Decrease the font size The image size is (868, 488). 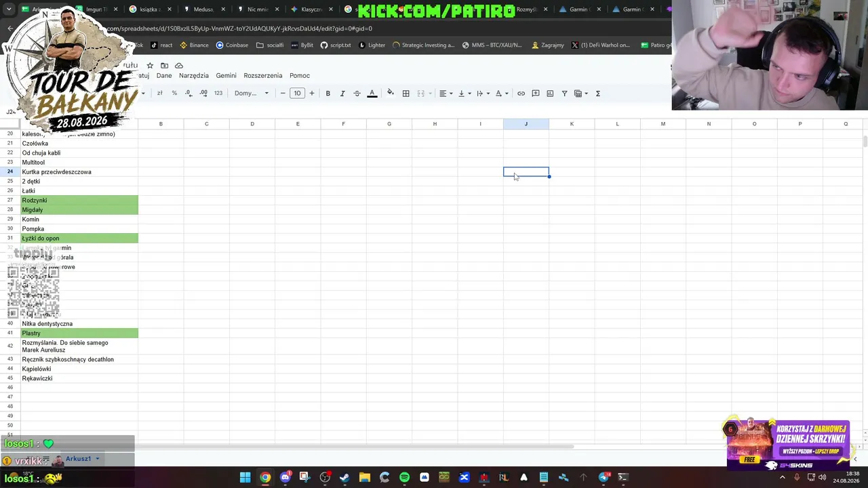point(283,94)
